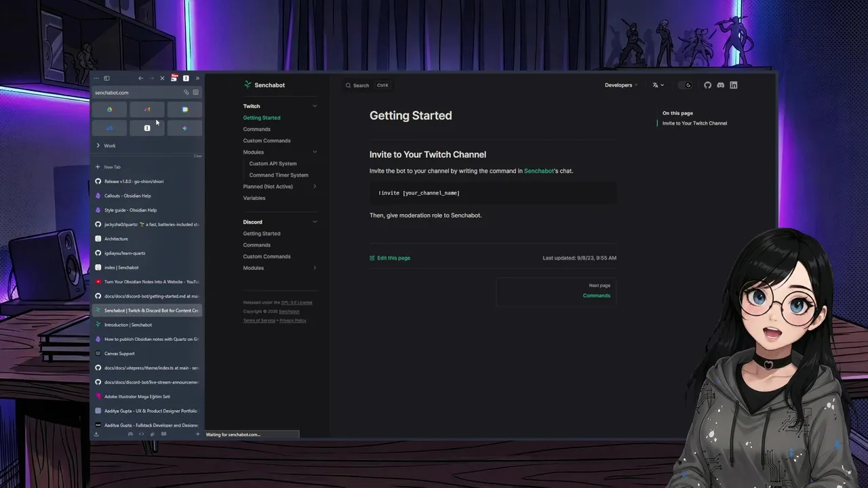Image resolution: width=868 pixels, height=488 pixels.
Task: Click the book icon in sidebar bottom bar
Action: tap(163, 434)
